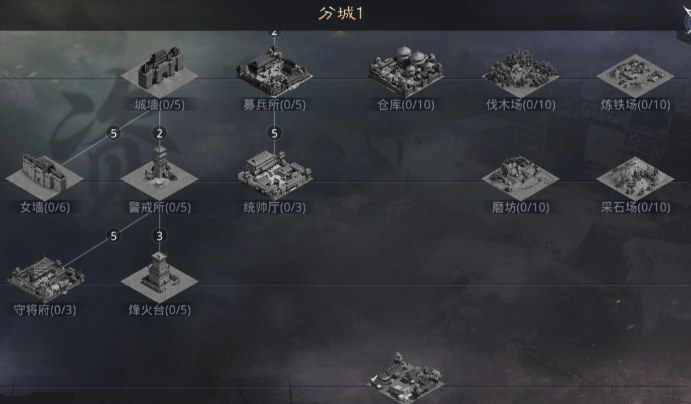
Task: Select the 城墙 city wall building icon
Action: pos(160,72)
